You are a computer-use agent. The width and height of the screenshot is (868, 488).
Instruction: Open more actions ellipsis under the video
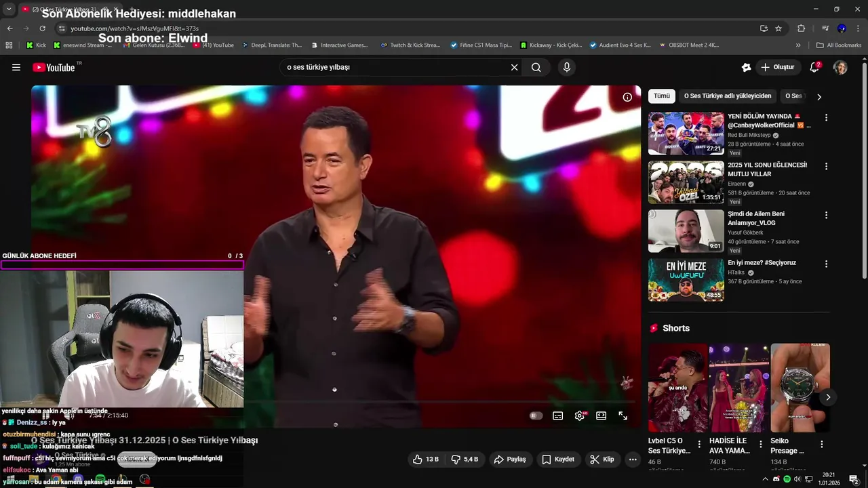click(633, 459)
